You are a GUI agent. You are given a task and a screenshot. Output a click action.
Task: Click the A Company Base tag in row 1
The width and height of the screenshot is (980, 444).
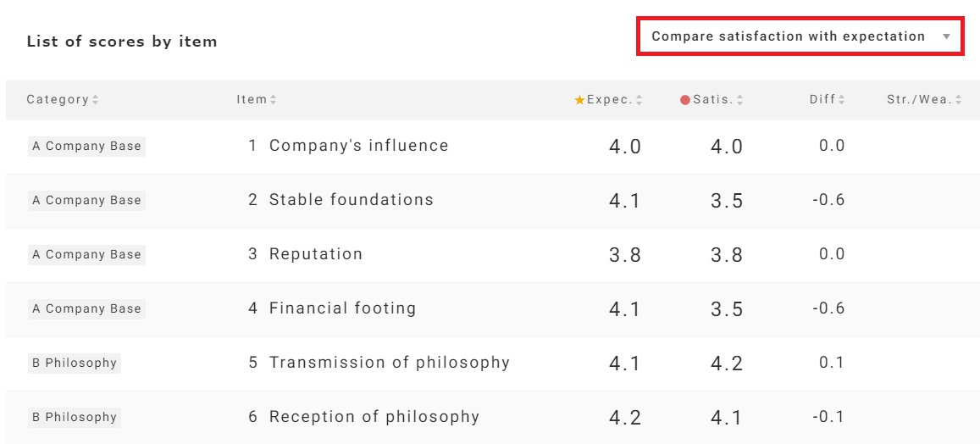86,146
